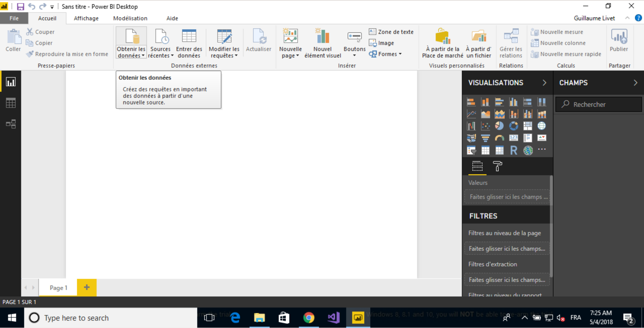Screen dimensions: 644x328
Task: Select the area chart visual
Action: click(x=485, y=114)
